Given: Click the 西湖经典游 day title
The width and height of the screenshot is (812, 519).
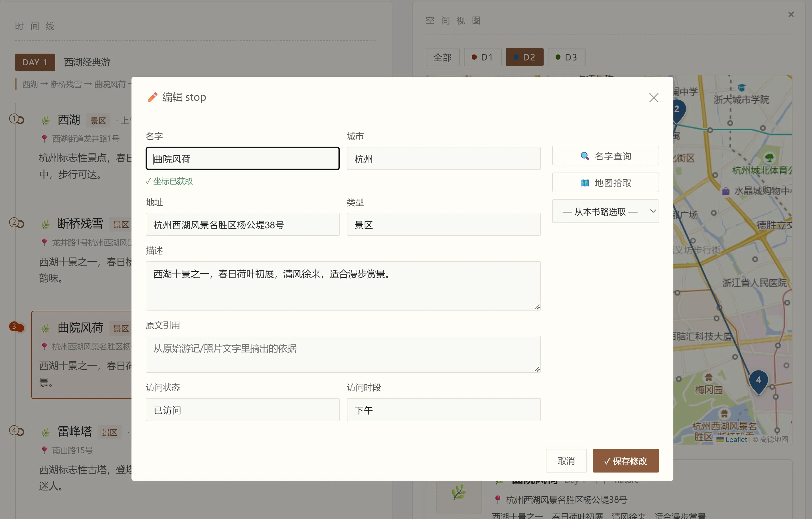Looking at the screenshot, I should (x=87, y=62).
